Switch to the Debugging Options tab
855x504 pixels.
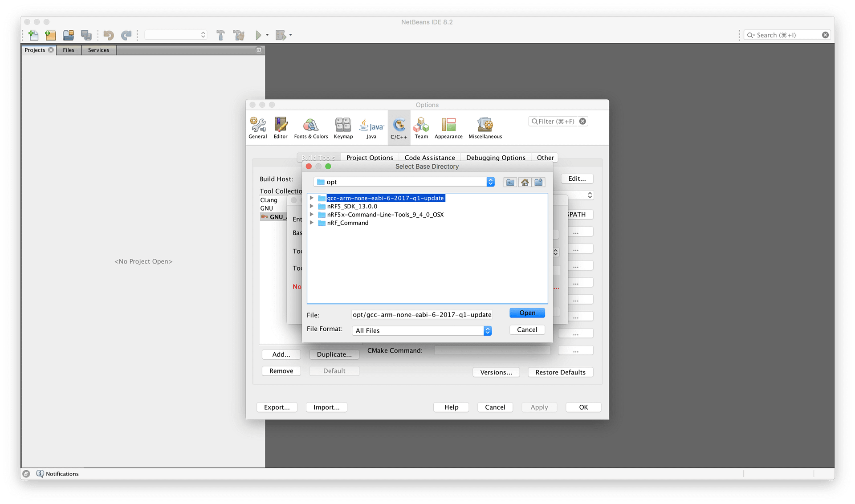pyautogui.click(x=496, y=158)
